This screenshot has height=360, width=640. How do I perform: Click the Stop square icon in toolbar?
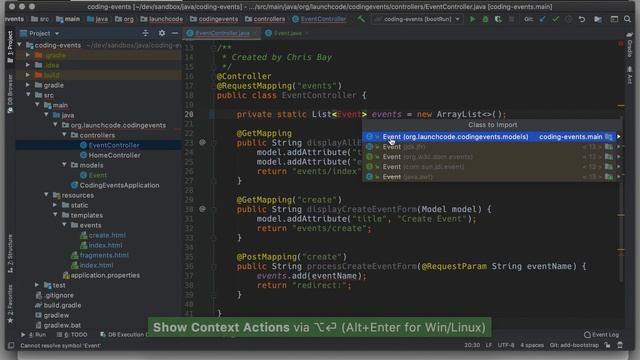511,19
